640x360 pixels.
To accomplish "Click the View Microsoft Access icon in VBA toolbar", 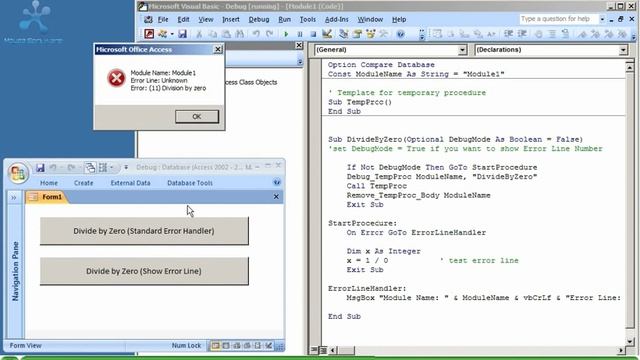I will click(x=149, y=34).
